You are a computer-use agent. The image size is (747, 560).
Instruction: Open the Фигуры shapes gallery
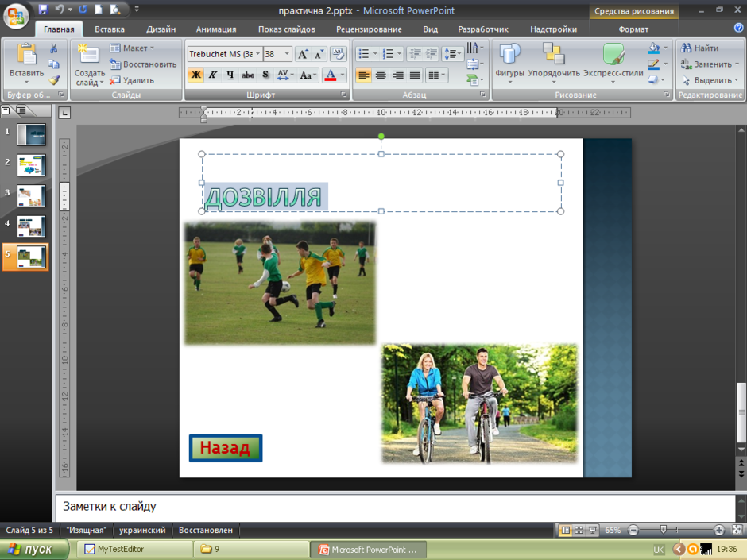click(x=509, y=63)
